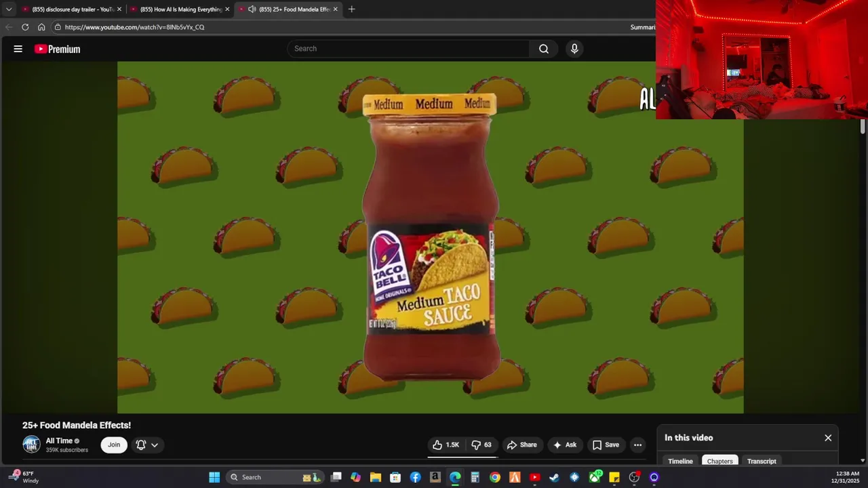Join the All Time channel membership
The height and width of the screenshot is (488, 868).
click(x=114, y=445)
